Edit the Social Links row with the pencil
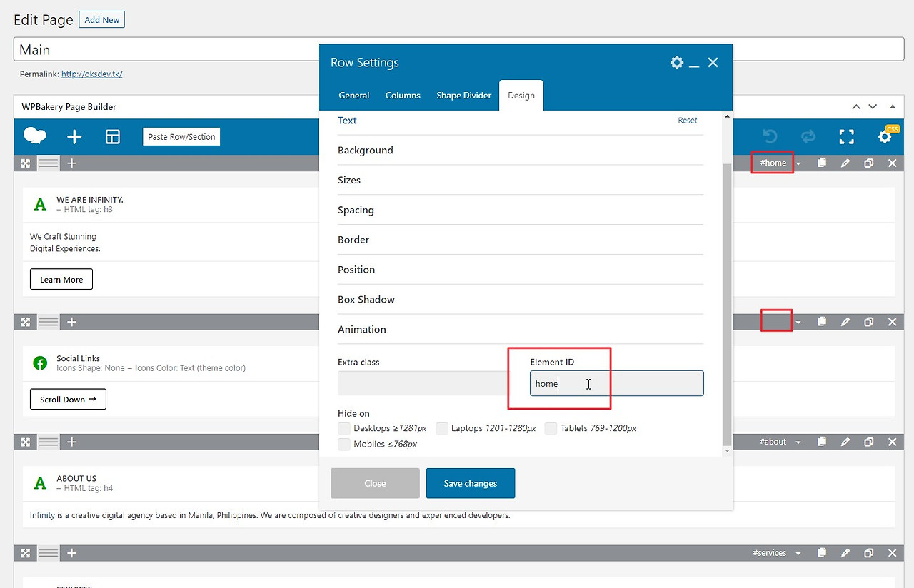The image size is (914, 588). click(845, 322)
